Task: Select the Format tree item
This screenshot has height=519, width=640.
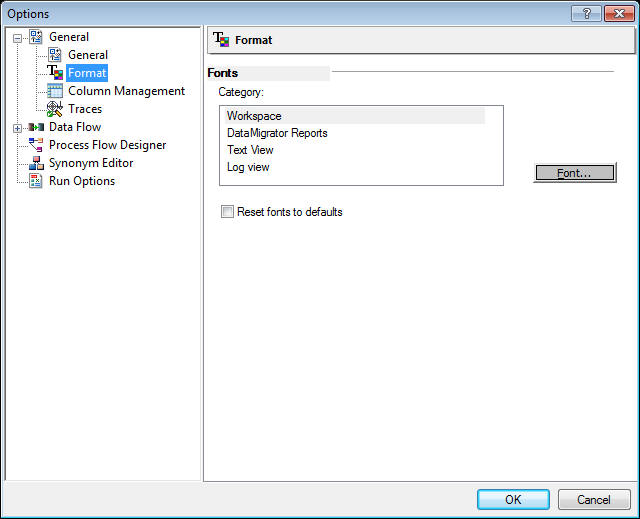Action: coord(87,73)
